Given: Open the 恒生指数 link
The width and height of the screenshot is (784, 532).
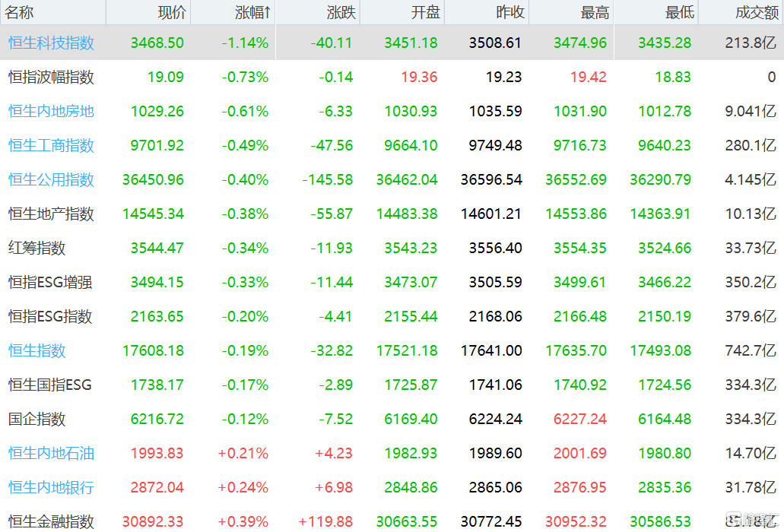Looking at the screenshot, I should point(37,350).
